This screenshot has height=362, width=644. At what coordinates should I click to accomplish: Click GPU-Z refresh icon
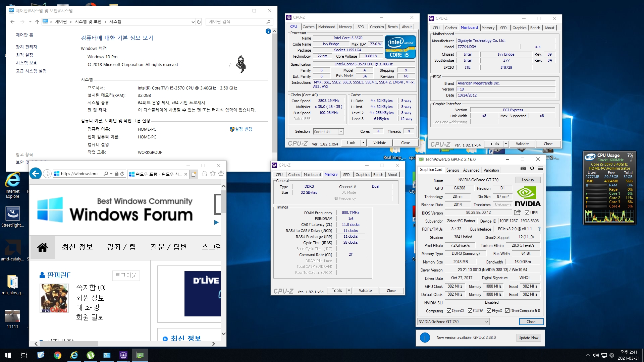pyautogui.click(x=532, y=168)
